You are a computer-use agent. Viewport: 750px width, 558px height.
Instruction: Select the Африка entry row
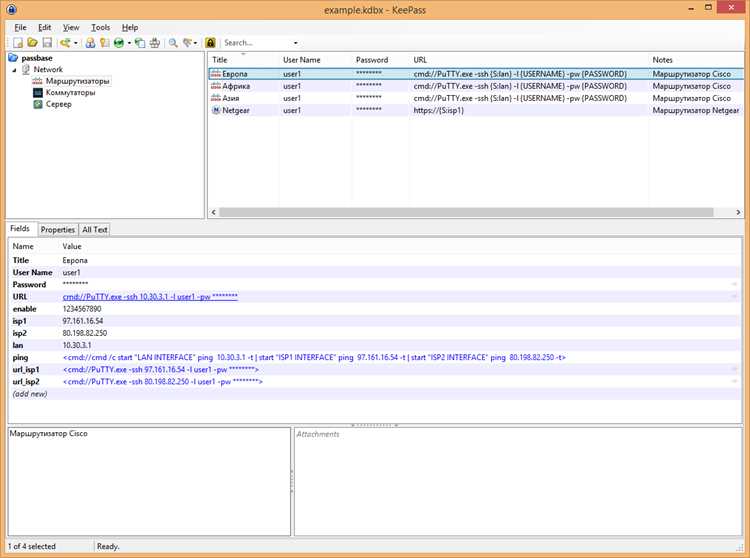[x=476, y=86]
